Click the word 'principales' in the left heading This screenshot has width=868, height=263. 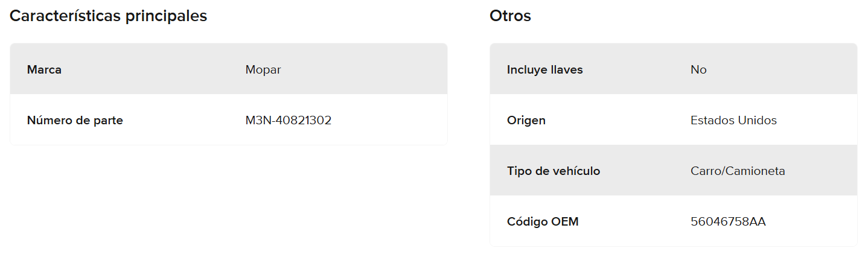(x=166, y=16)
